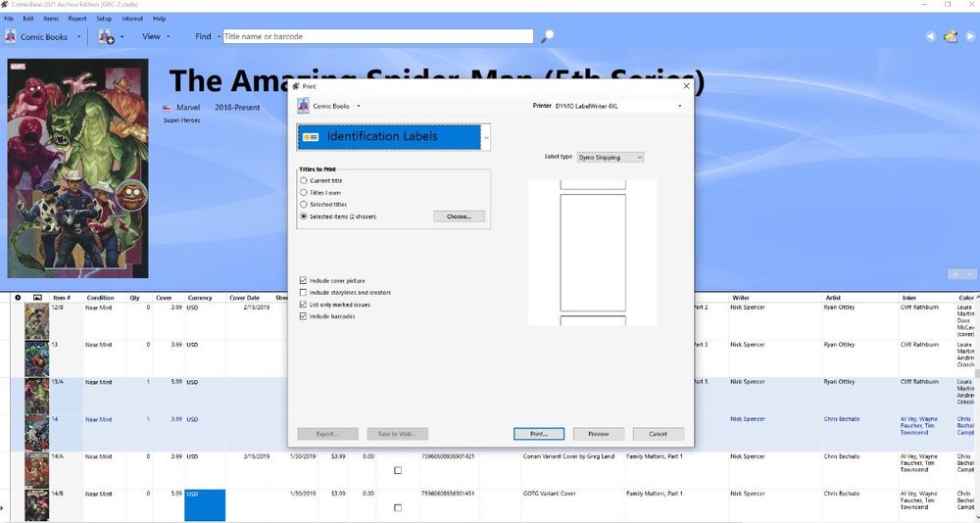Click the Print... button

(539, 434)
